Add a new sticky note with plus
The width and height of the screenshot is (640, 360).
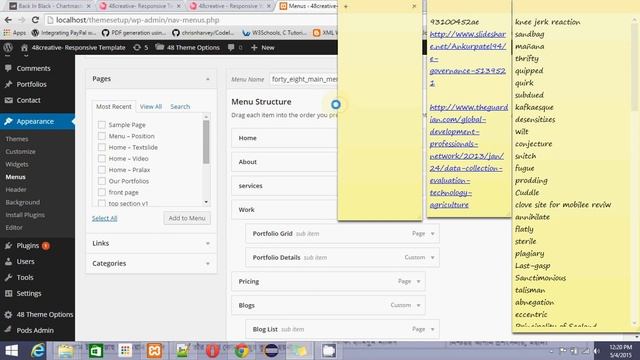tap(346, 6)
